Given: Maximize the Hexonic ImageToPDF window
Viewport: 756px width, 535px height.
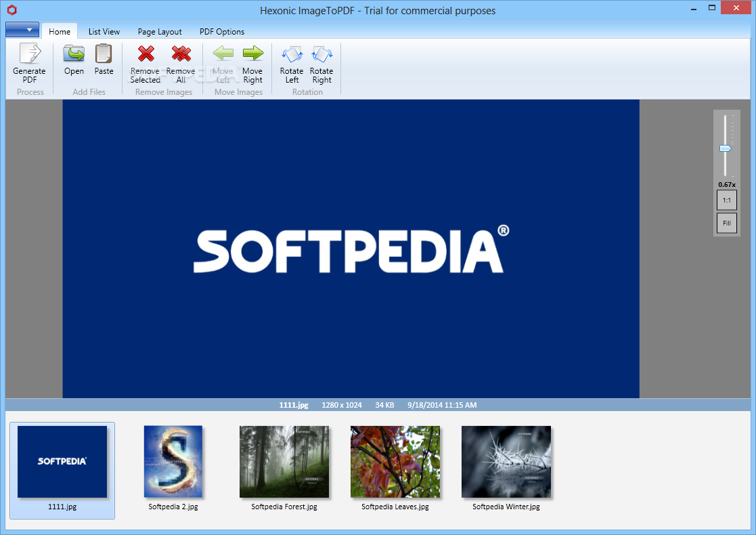Looking at the screenshot, I should pyautogui.click(x=711, y=8).
